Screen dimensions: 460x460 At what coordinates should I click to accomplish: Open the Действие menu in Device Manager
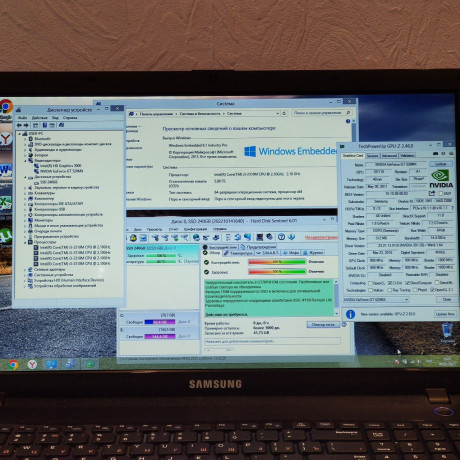pyautogui.click(x=40, y=118)
